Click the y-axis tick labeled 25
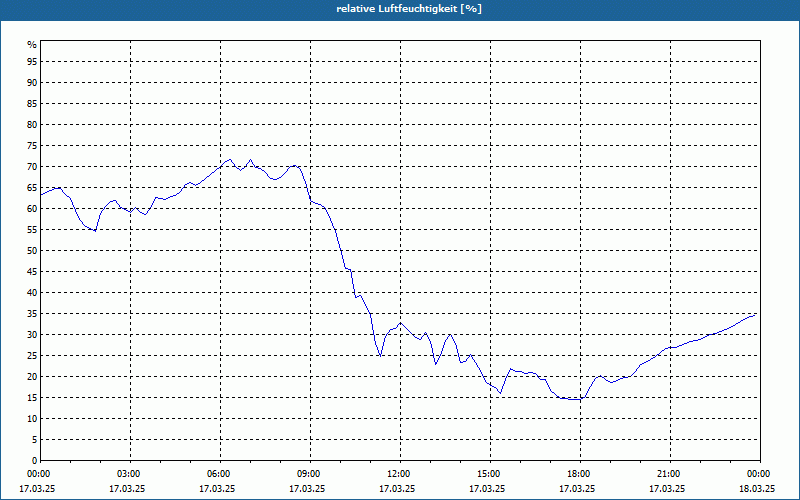800x500 pixels. 32,356
